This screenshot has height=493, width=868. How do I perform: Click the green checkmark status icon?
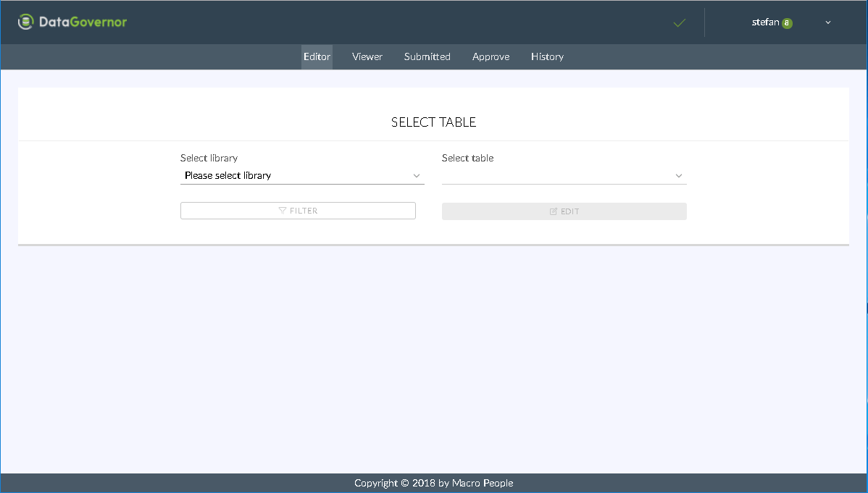click(x=679, y=23)
